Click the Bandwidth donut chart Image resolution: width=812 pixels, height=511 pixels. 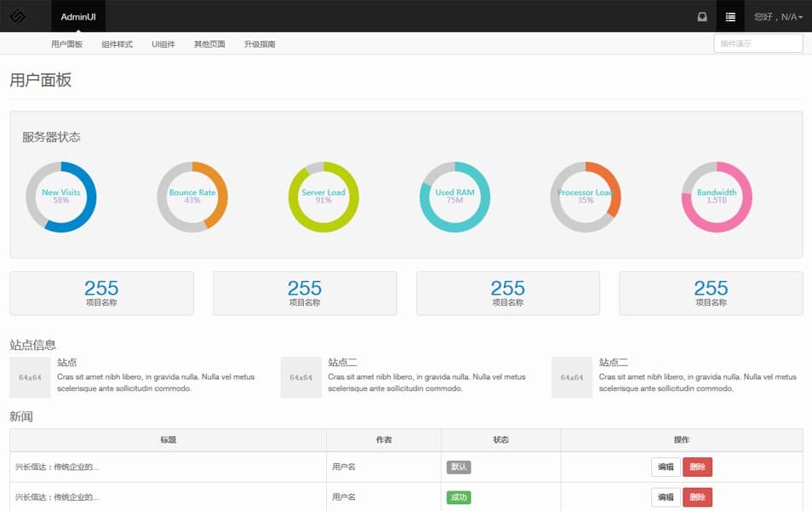[x=716, y=197]
